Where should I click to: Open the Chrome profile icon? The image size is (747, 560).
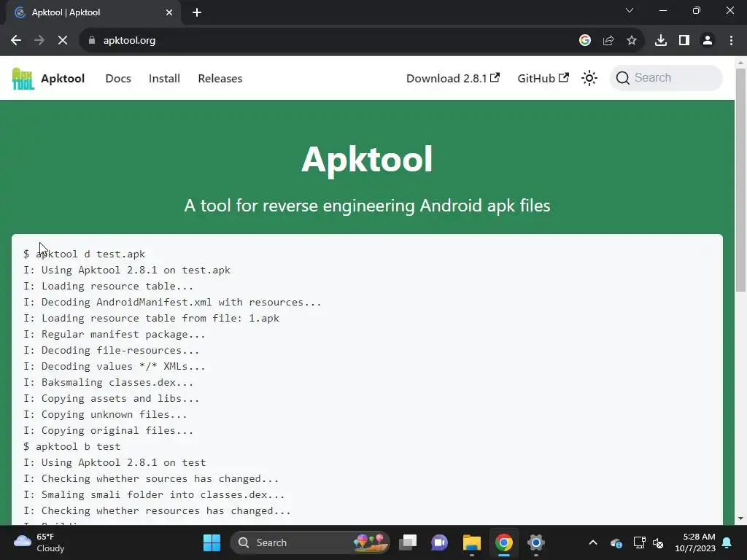point(708,41)
